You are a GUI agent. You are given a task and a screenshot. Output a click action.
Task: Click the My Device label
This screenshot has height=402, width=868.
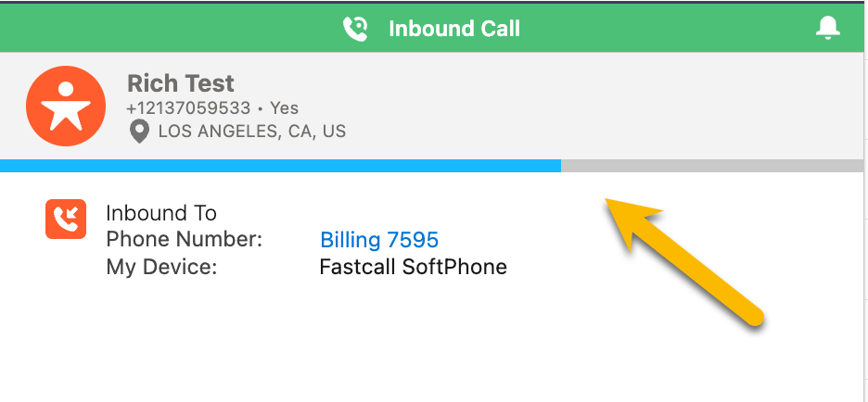tap(161, 267)
